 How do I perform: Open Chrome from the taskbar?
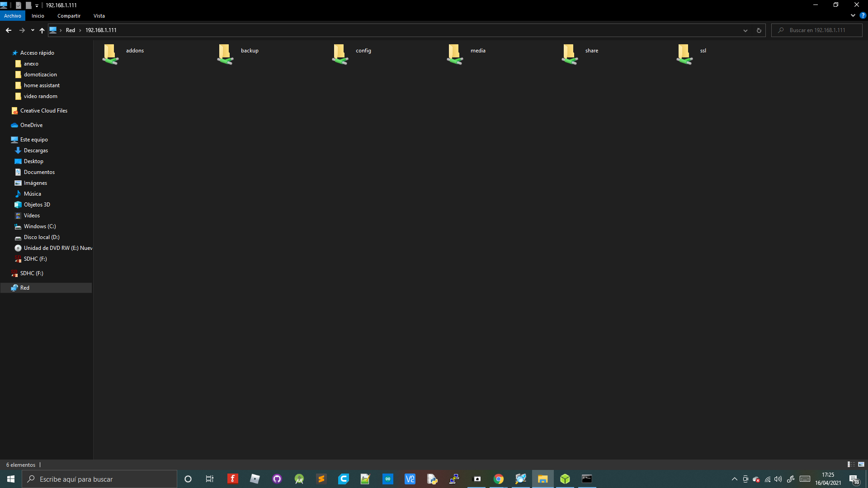(x=499, y=479)
